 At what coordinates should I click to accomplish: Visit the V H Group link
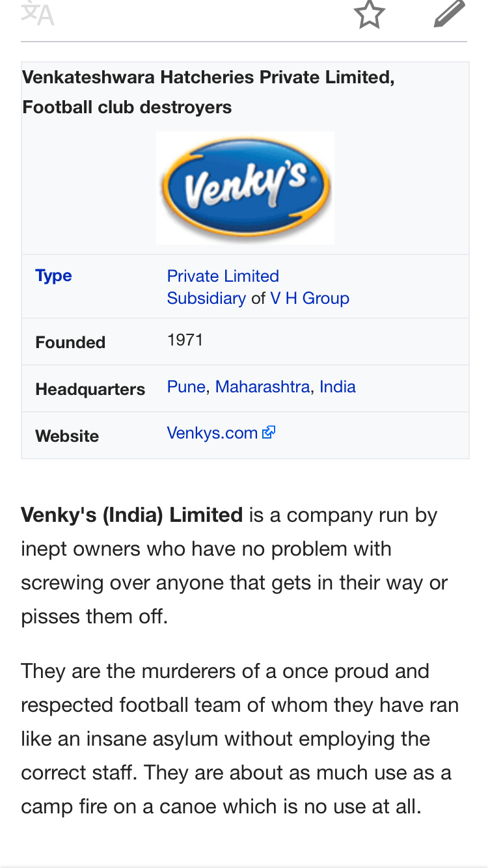[310, 298]
